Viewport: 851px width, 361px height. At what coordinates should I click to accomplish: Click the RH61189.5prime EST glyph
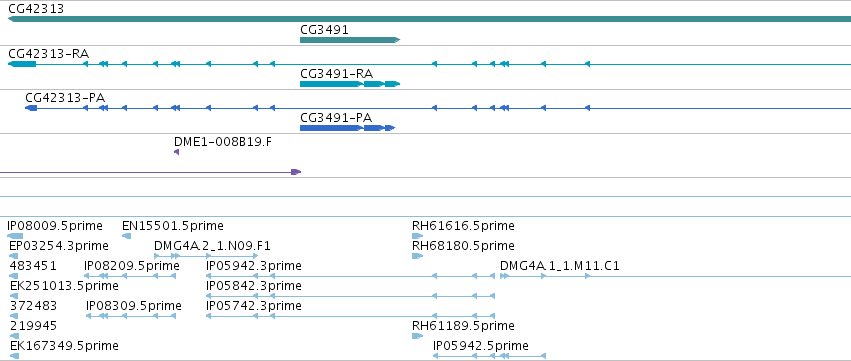(x=417, y=336)
